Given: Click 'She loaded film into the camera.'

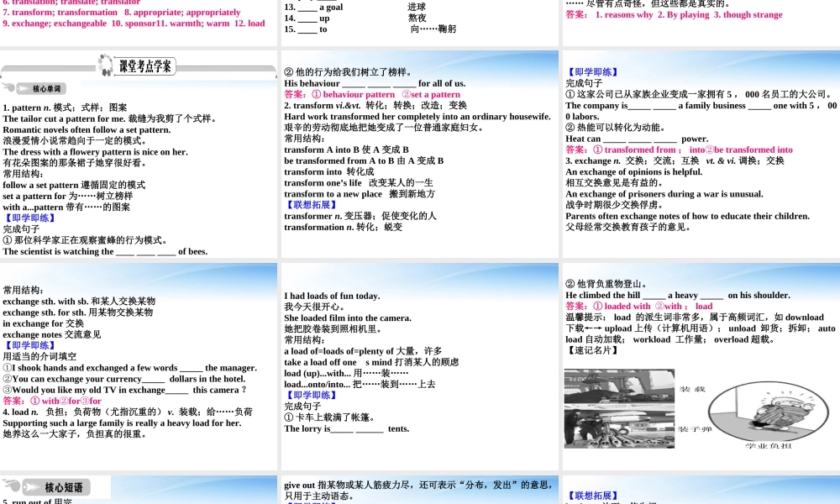Looking at the screenshot, I should pos(348,318).
